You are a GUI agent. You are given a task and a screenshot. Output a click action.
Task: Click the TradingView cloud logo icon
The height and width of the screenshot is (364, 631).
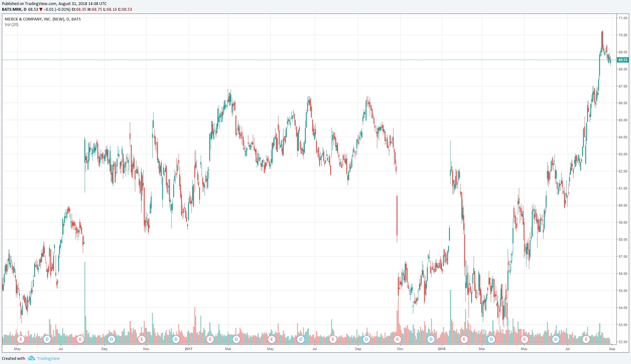31,358
